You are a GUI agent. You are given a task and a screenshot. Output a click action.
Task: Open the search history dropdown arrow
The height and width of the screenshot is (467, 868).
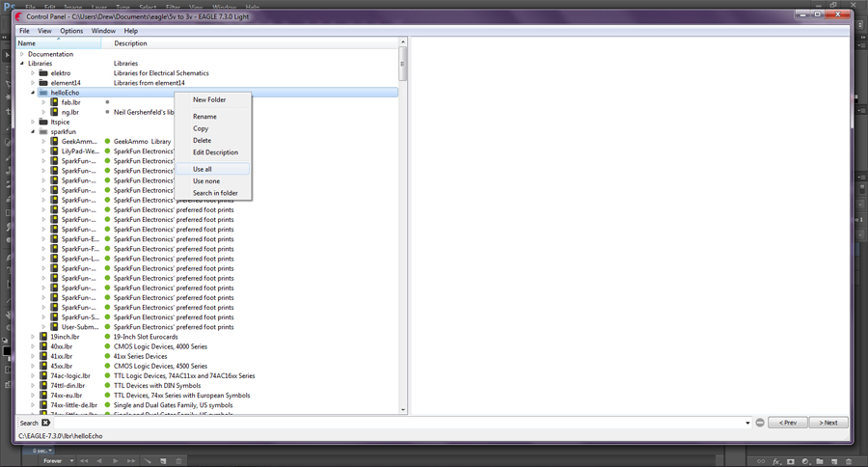(747, 423)
